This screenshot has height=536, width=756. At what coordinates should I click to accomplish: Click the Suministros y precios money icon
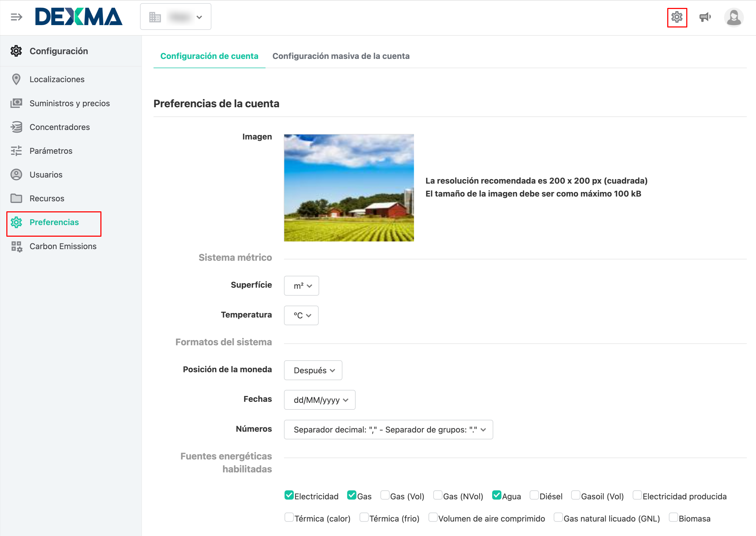point(16,103)
